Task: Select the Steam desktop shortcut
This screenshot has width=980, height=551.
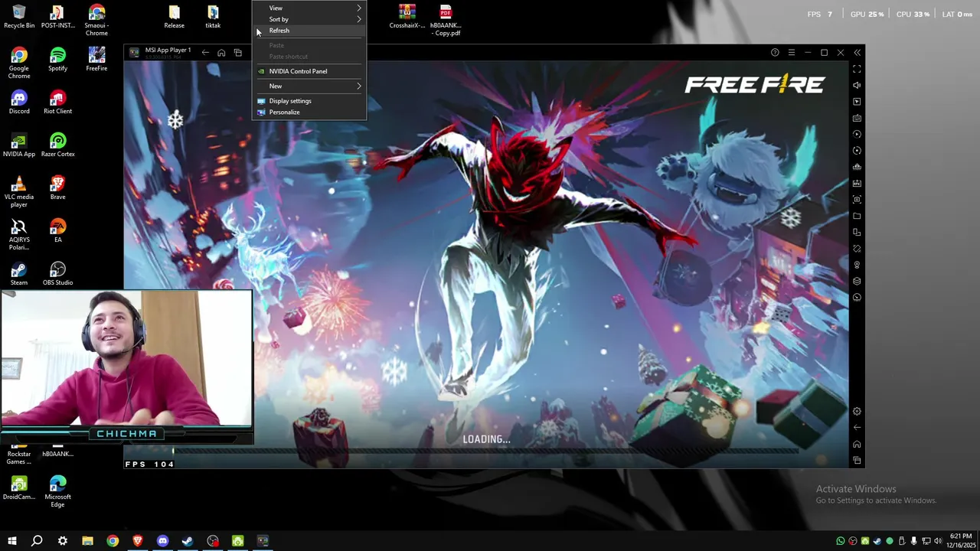Action: pos(19,274)
